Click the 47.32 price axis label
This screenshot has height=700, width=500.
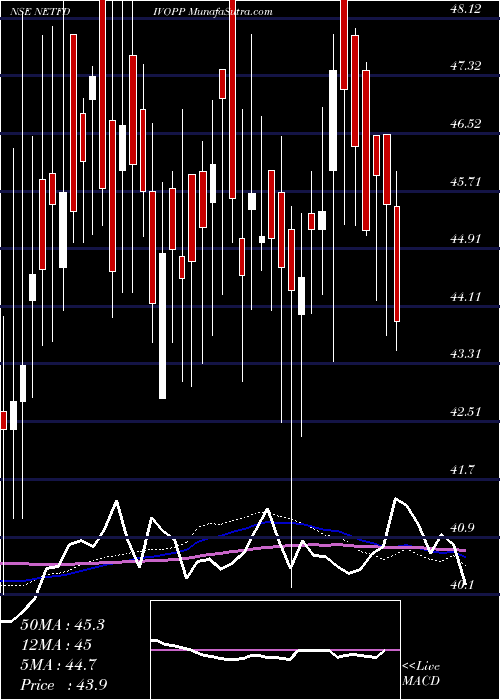point(466,66)
